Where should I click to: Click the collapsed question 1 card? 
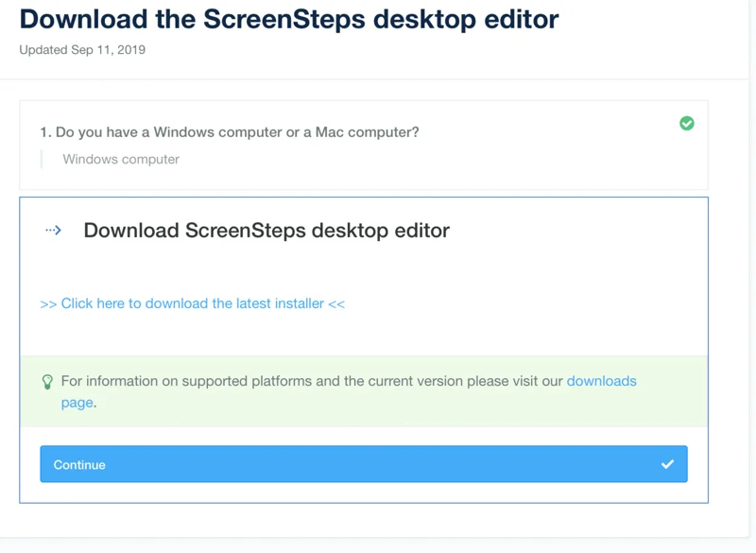coord(364,146)
